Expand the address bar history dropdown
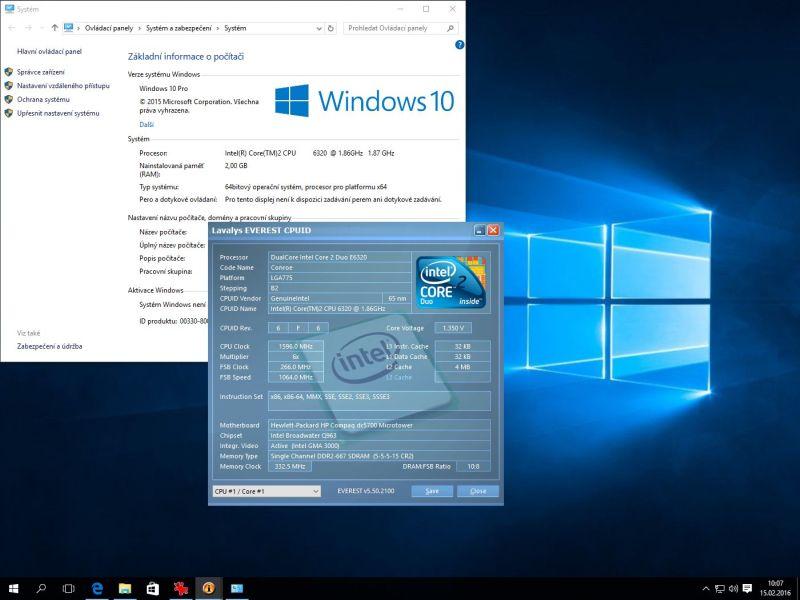Screen dimensions: 800x600 (x=321, y=28)
